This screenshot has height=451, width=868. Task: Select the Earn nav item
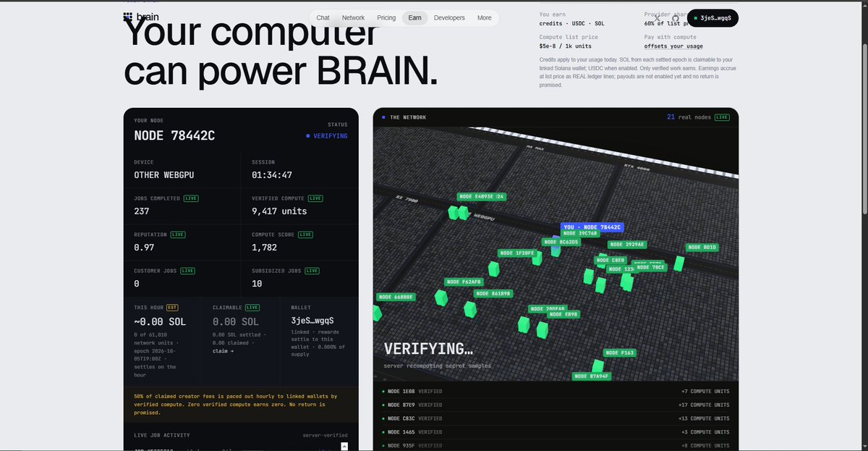click(x=415, y=18)
